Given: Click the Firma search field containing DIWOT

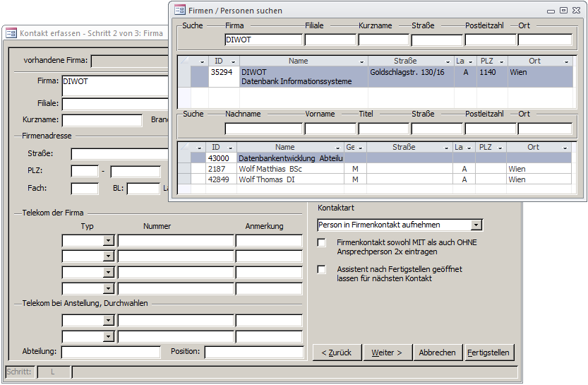Looking at the screenshot, I should click(x=263, y=40).
